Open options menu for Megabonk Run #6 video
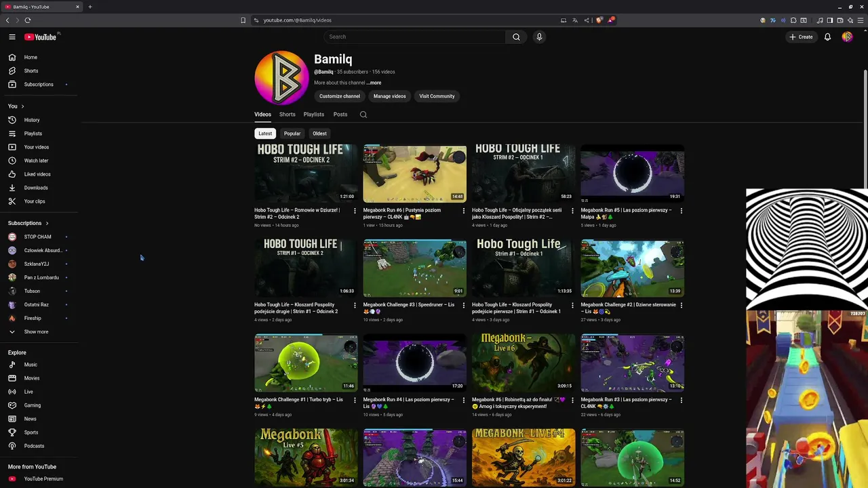Image resolution: width=868 pixels, height=488 pixels. [464, 211]
